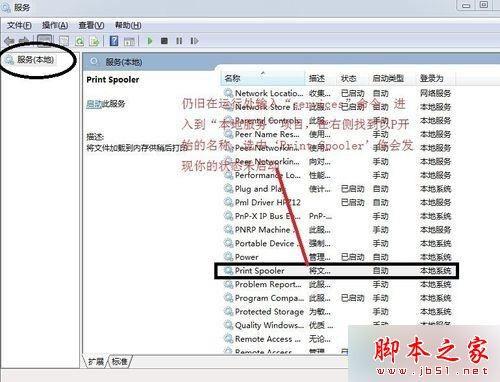Toggle the show/hide console tree icon
Screen dimensions: 500x382
(x=44, y=41)
